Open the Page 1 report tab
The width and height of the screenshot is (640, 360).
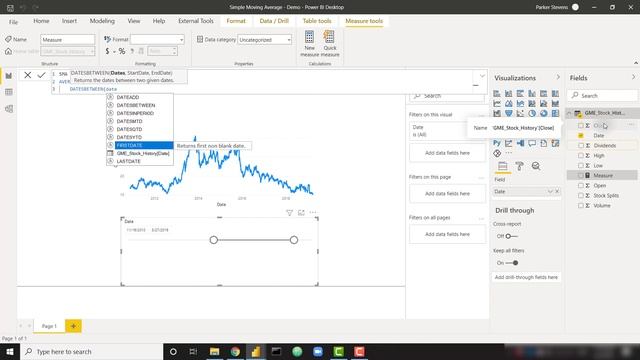49,326
